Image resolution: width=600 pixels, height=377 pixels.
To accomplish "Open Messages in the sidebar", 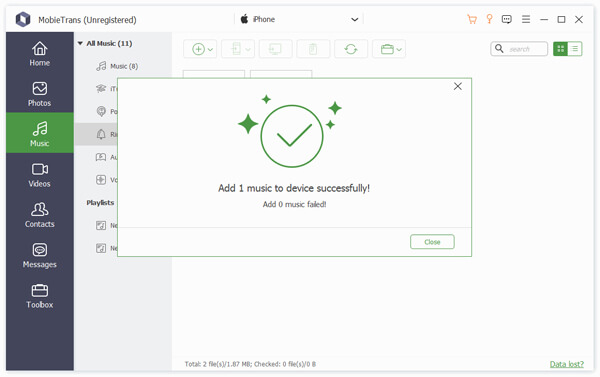I will pos(39,256).
